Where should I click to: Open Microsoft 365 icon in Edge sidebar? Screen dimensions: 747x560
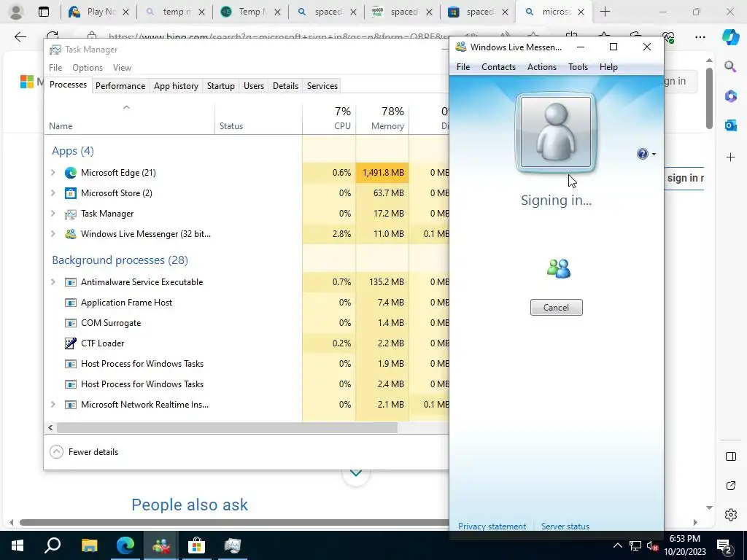click(730, 96)
